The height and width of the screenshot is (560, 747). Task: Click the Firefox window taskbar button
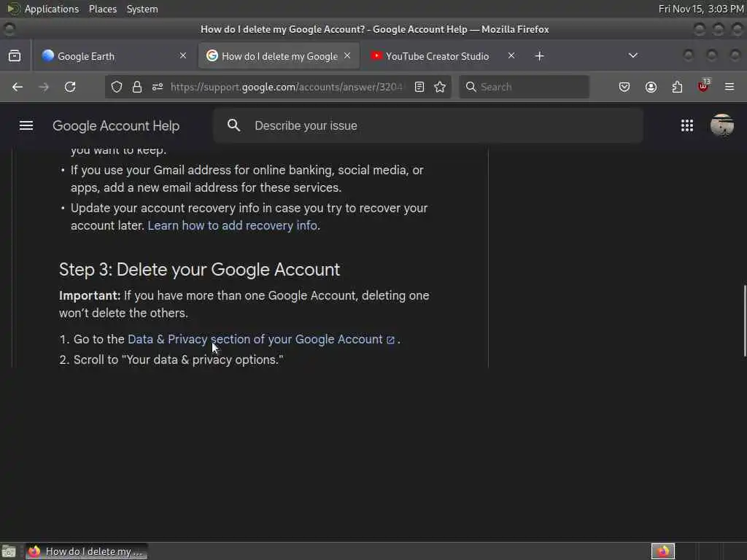coord(86,551)
